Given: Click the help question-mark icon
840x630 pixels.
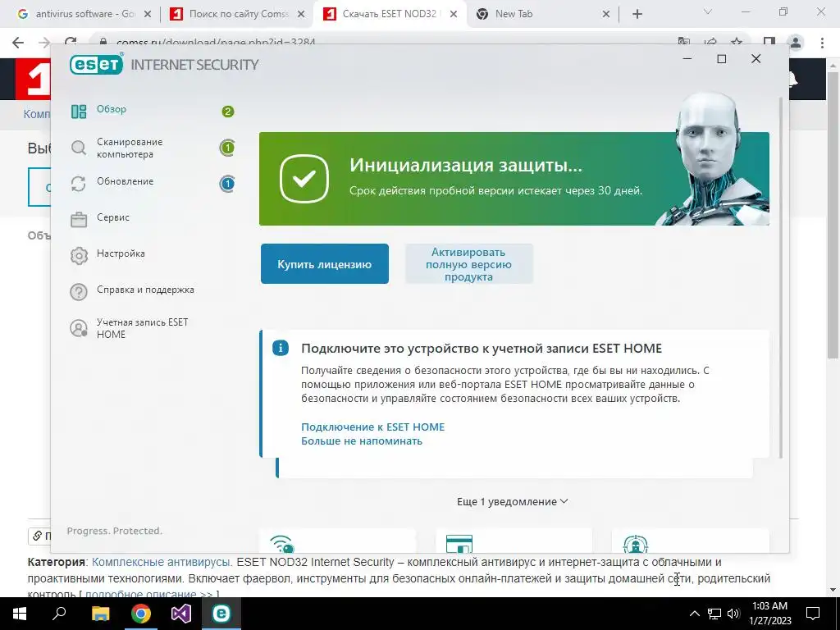Looking at the screenshot, I should pyautogui.click(x=79, y=292).
